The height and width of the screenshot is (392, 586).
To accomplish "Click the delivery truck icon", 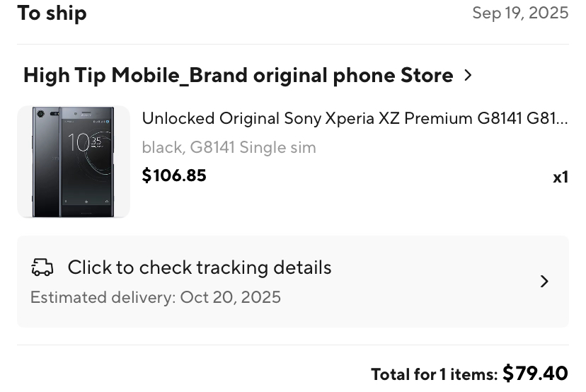I will [x=42, y=267].
